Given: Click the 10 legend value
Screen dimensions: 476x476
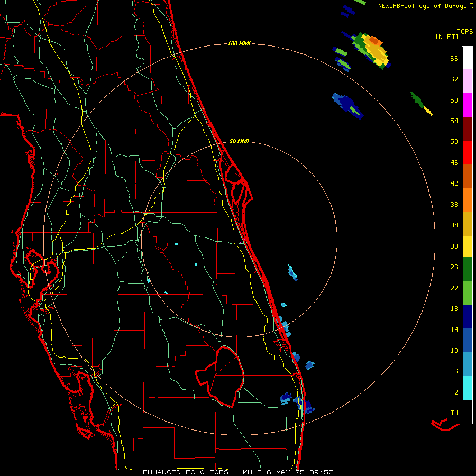Looking at the screenshot, I should tap(454, 350).
